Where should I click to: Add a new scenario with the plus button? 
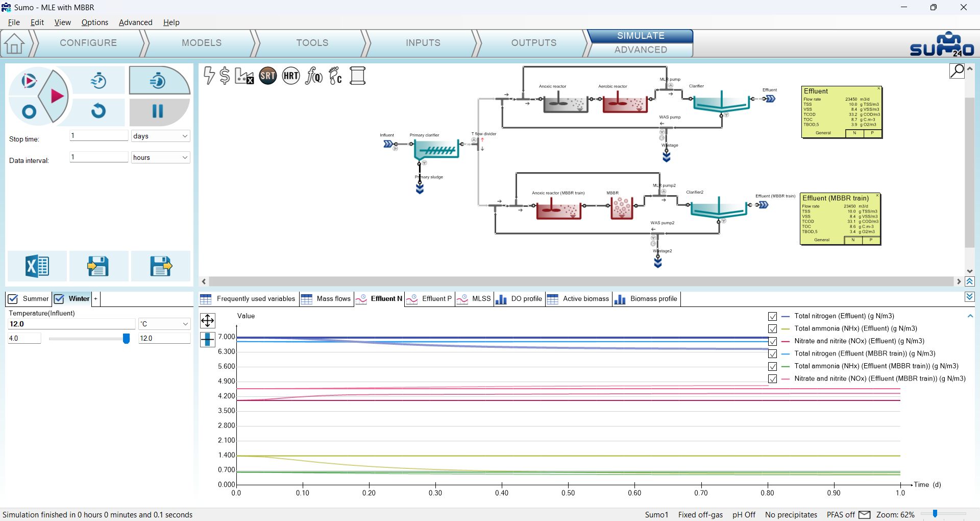(x=95, y=299)
